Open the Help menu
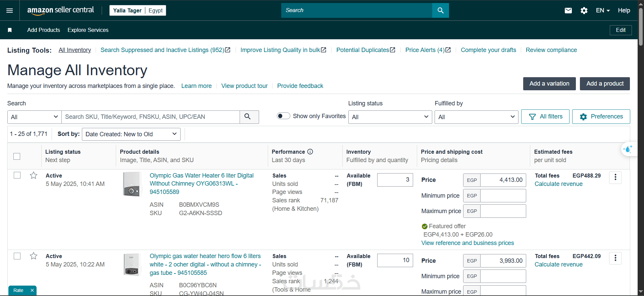Screen dimensions: 644x296 coord(624,10)
